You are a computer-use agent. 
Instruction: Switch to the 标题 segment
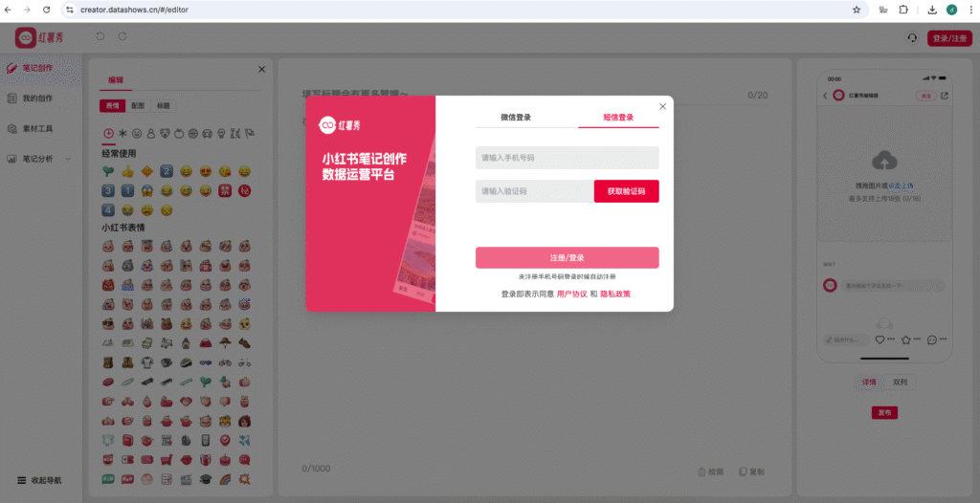point(163,105)
